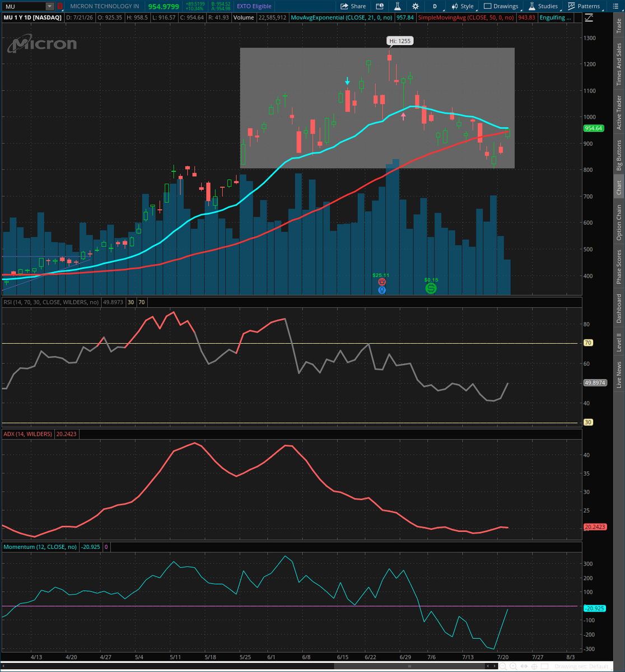The image size is (625, 672).
Task: Click the RSI 70 overbought level tag
Action: (x=589, y=343)
